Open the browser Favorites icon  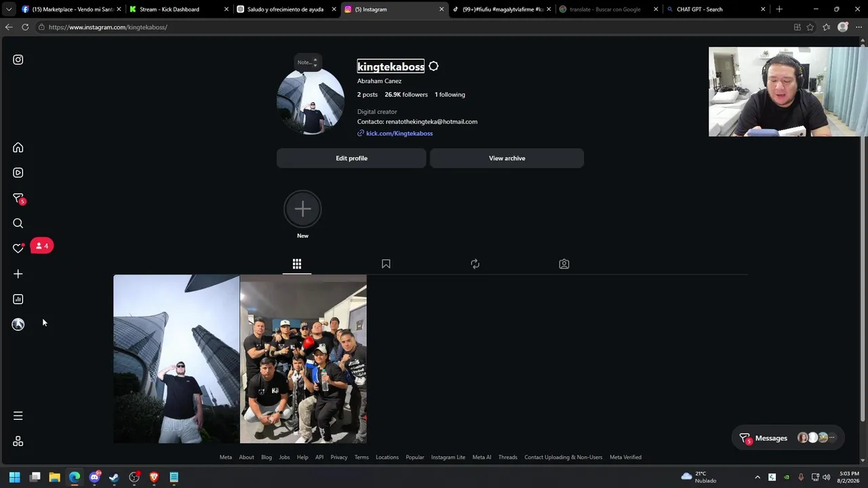pyautogui.click(x=826, y=27)
